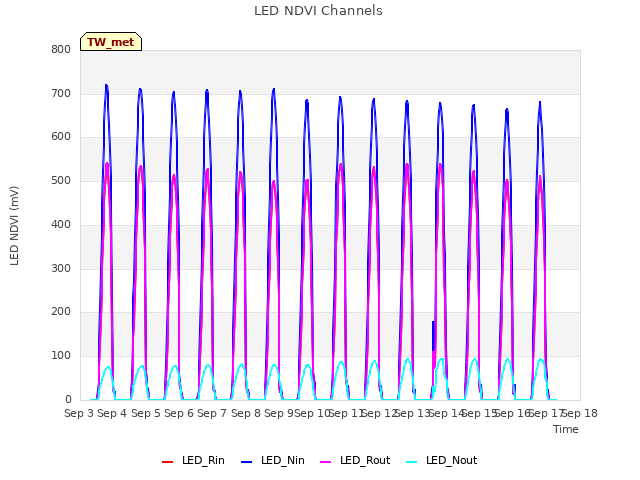Click the Sep 6 x-axis tick label
Image resolution: width=640 pixels, height=480 pixels.
pyautogui.click(x=179, y=413)
